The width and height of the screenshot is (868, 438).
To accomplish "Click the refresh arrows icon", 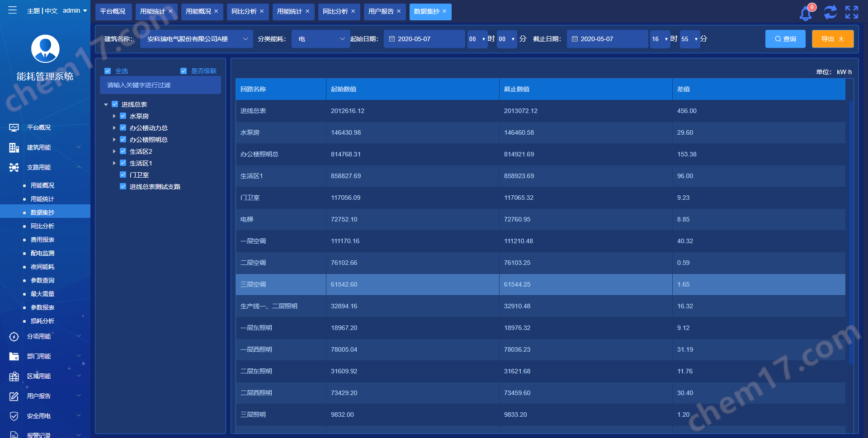I will coord(830,12).
